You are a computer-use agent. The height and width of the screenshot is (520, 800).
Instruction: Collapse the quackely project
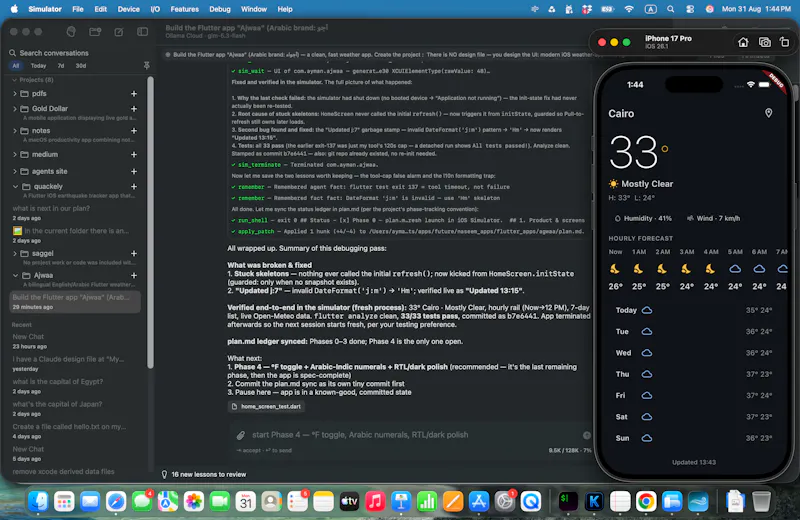pos(15,187)
